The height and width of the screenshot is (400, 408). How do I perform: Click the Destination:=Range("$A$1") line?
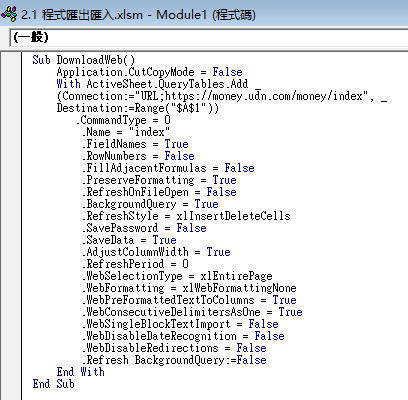(x=137, y=108)
